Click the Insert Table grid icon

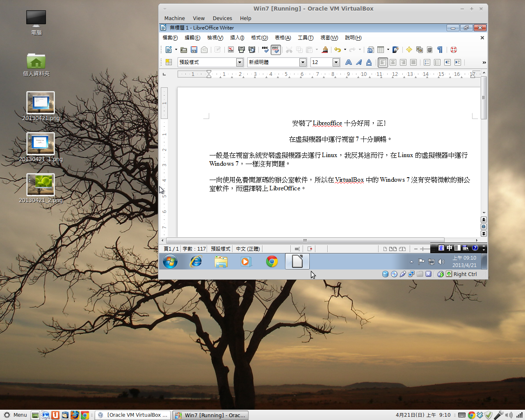click(x=381, y=50)
